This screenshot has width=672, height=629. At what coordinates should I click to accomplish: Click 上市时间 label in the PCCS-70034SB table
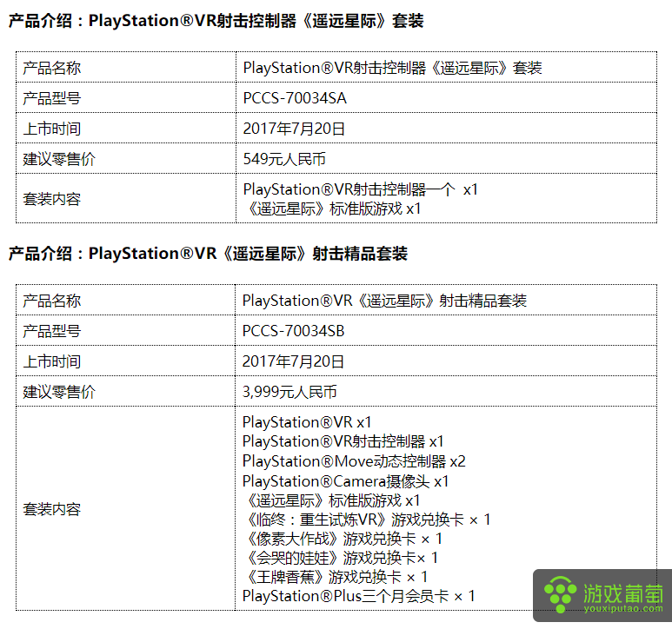point(52,361)
